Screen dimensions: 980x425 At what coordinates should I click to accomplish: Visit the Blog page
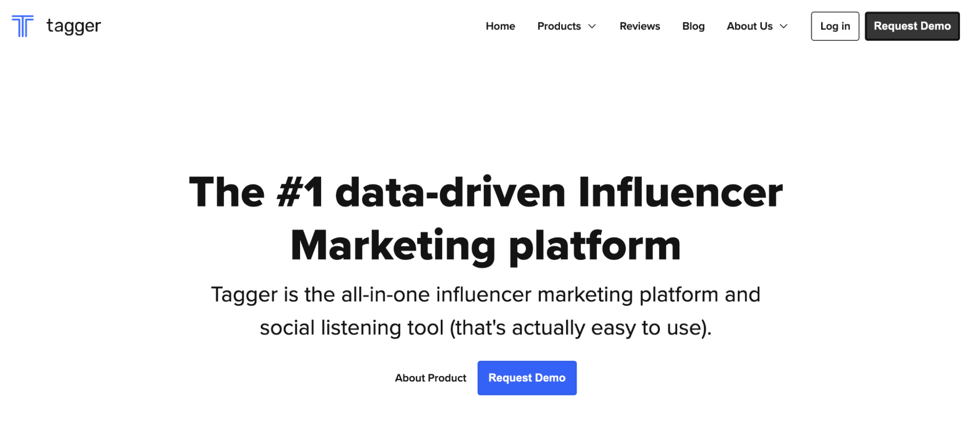pos(693,26)
